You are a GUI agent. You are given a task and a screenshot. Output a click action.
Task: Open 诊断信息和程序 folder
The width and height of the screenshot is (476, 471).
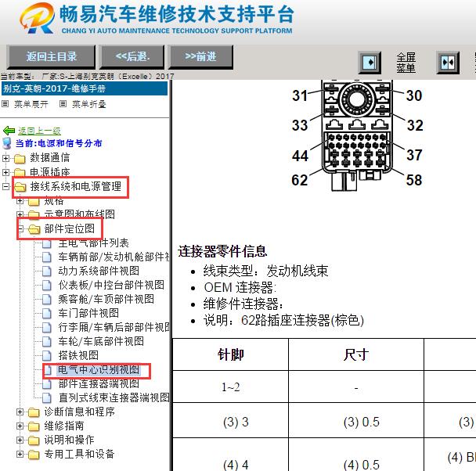pos(80,412)
